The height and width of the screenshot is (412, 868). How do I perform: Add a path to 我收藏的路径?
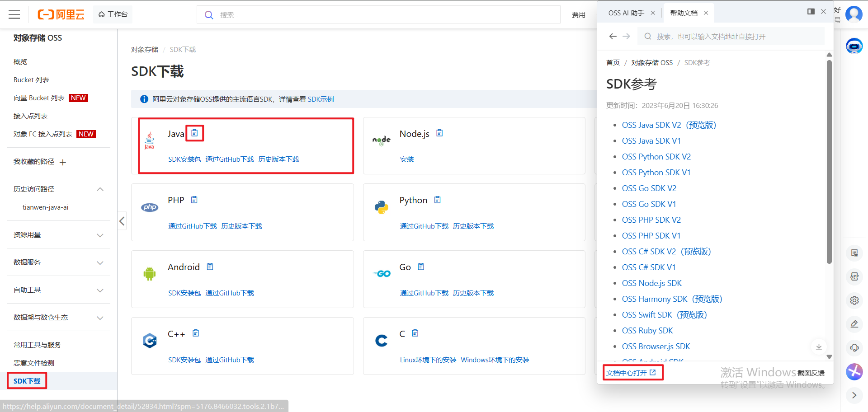63,162
